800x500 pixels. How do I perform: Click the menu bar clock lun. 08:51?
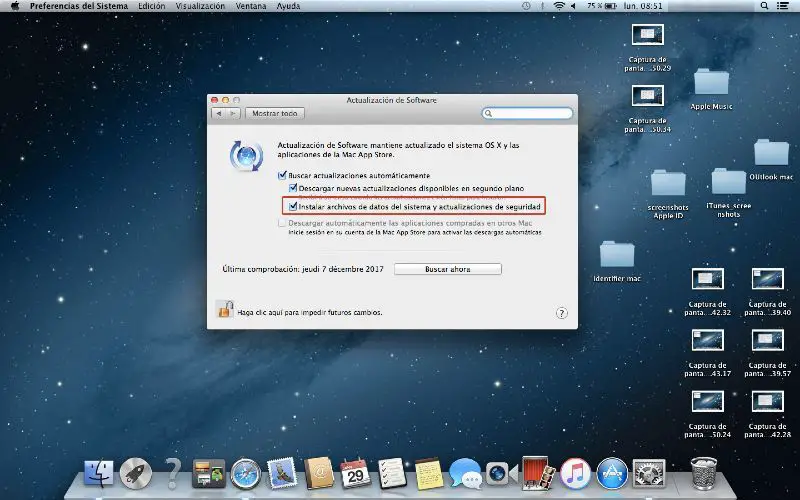pyautogui.click(x=643, y=6)
